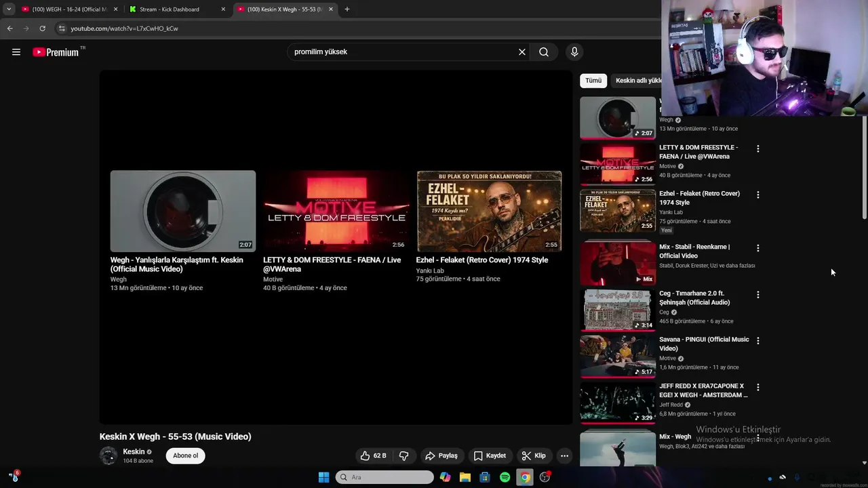Open options for Mix - Stabil - Reenkarne

[x=758, y=248]
